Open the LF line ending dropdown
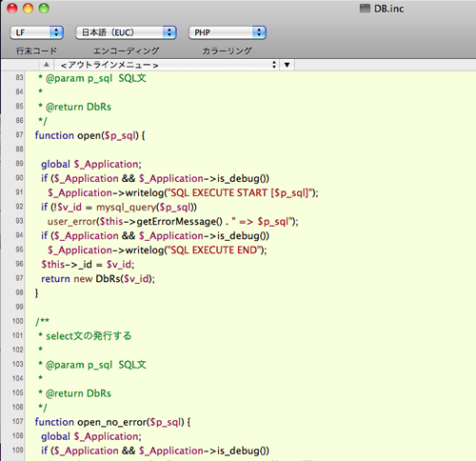Viewport: 476px width, 461px height. 36,32
